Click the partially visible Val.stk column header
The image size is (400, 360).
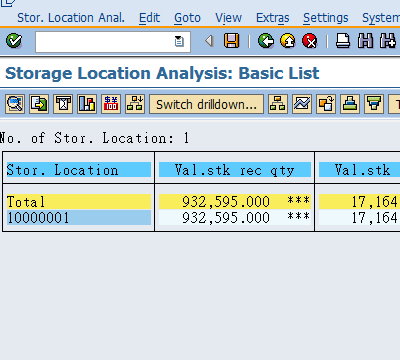pyautogui.click(x=360, y=170)
